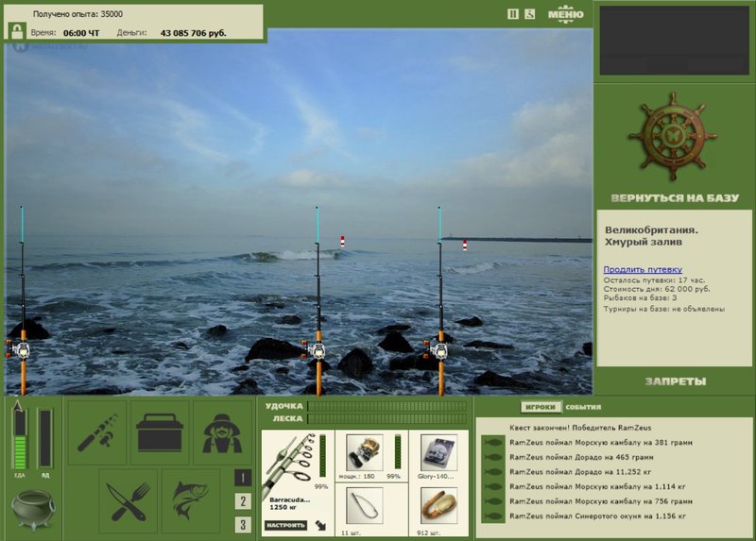Image resolution: width=756 pixels, height=541 pixels.
Task: Click the НАСТРОИТЬ button
Action: (x=285, y=525)
